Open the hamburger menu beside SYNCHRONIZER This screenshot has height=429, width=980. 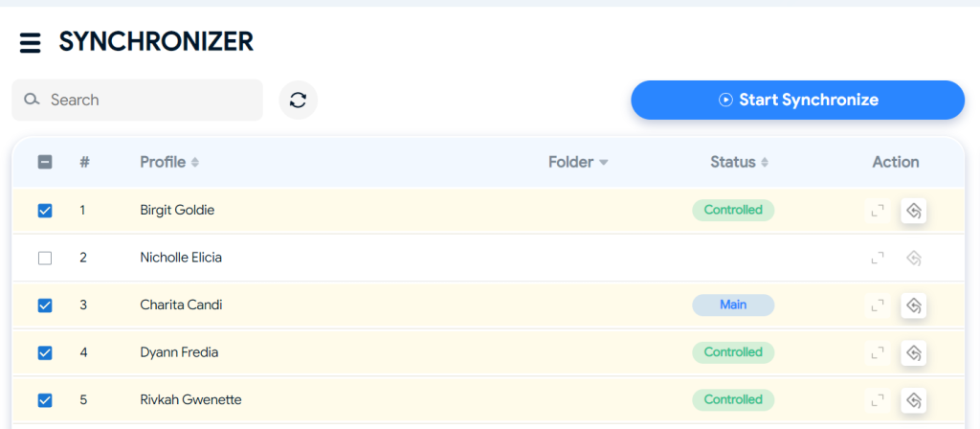(30, 43)
